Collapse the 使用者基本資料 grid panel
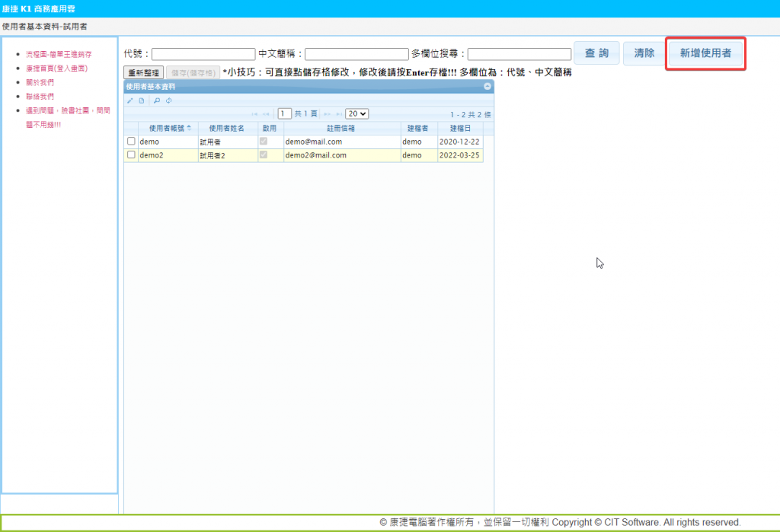The width and height of the screenshot is (780, 532). point(487,87)
